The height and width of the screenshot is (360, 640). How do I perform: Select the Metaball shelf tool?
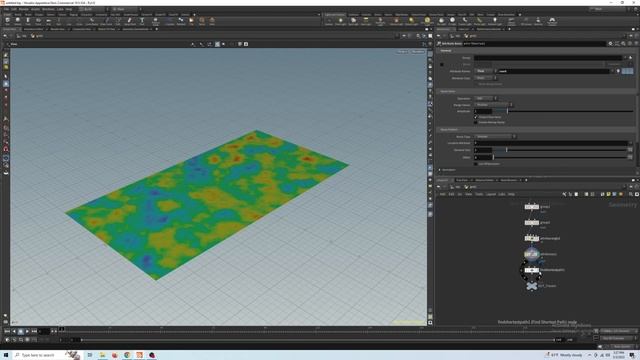[181, 21]
